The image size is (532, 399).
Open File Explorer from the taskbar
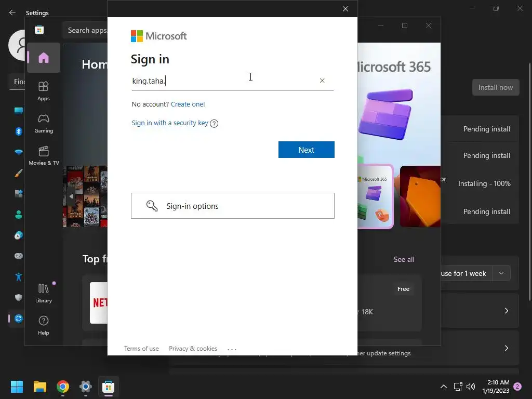tap(39, 387)
